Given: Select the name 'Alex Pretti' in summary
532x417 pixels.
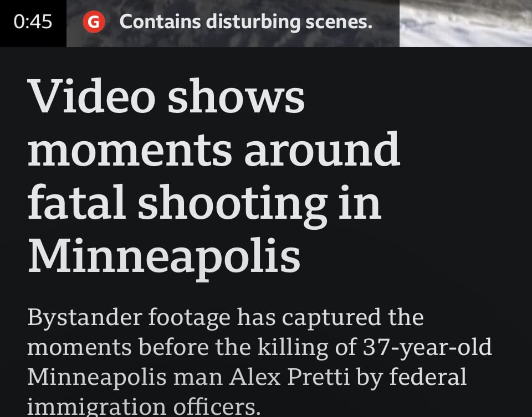Looking at the screenshot, I should (289, 377).
